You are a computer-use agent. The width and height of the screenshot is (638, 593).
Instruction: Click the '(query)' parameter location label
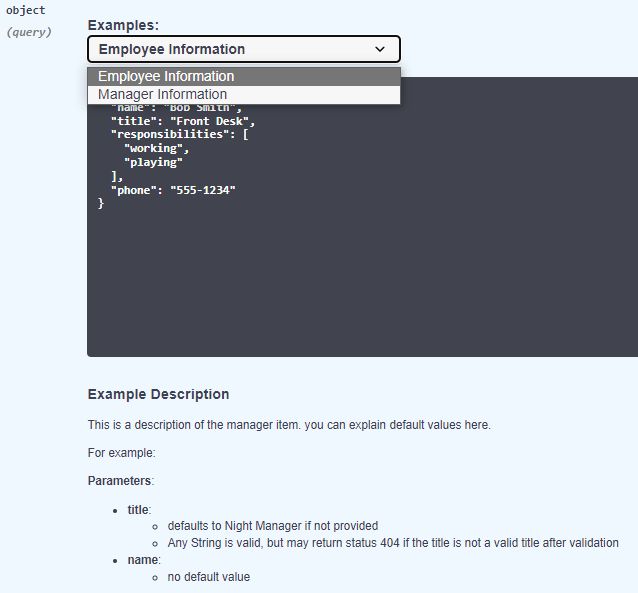click(x=29, y=32)
